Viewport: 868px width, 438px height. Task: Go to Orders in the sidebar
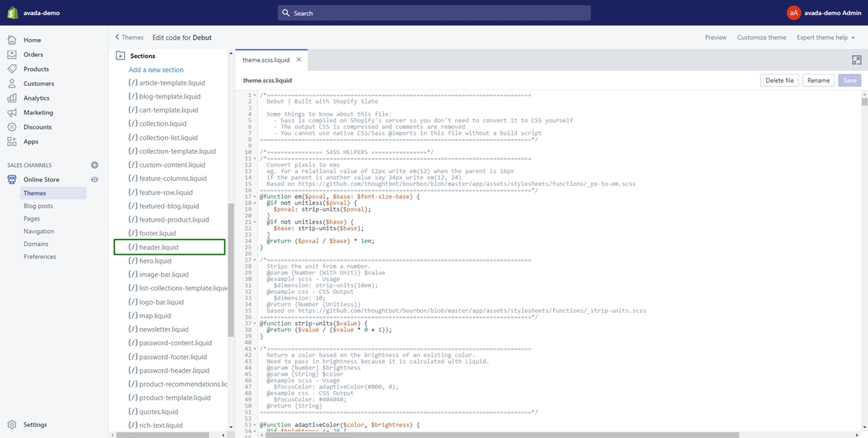coord(33,54)
